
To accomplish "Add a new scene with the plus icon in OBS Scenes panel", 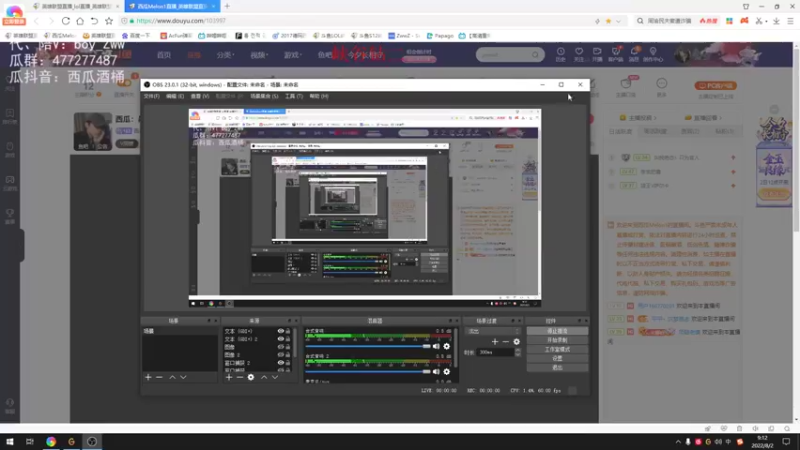I will click(x=148, y=378).
